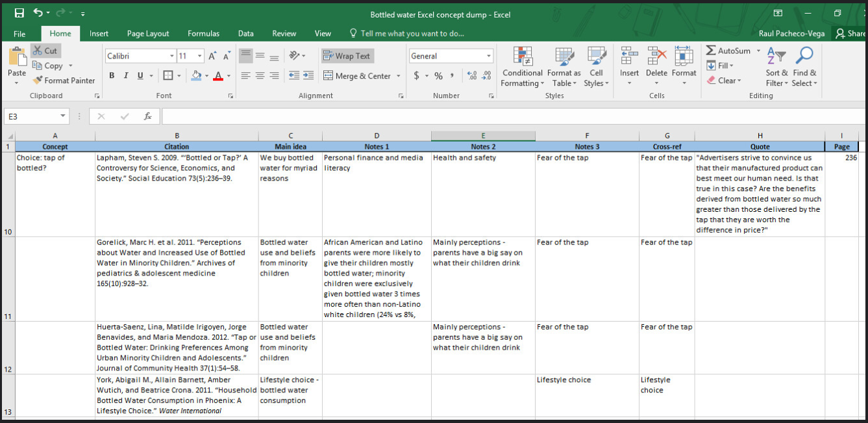The height and width of the screenshot is (423, 868).
Task: Open the Page Layout tab
Action: click(x=148, y=34)
